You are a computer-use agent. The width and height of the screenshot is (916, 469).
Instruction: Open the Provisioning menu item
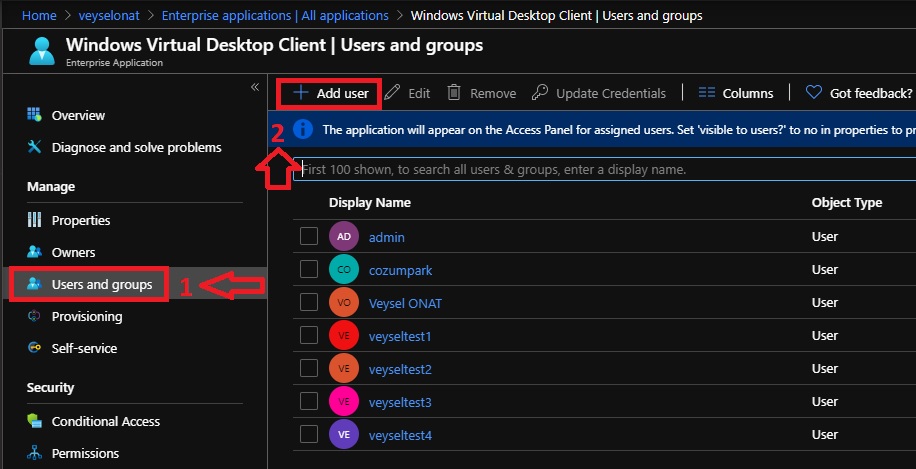87,316
